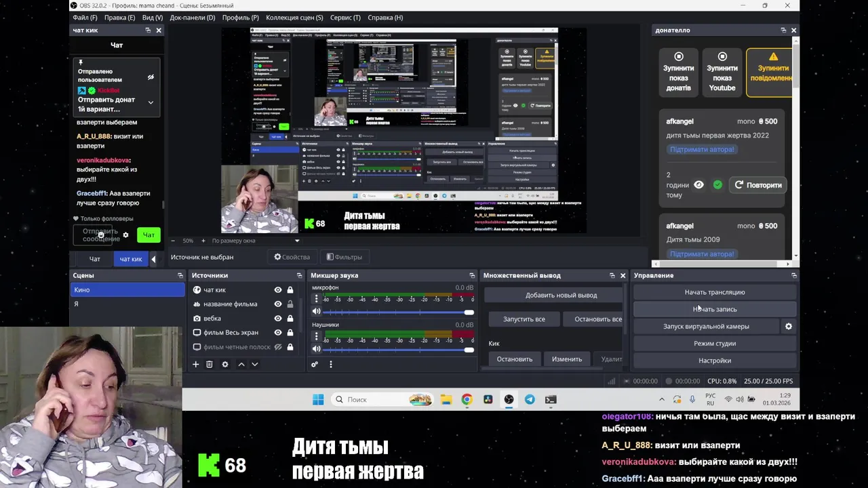Open Настройки in the controls panel
Screen dimensions: 868x488
(715, 361)
